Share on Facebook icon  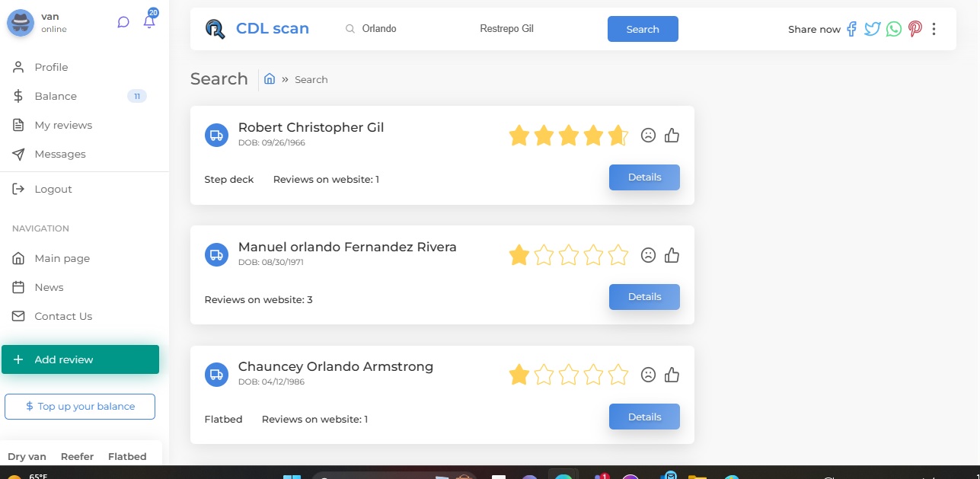(x=851, y=29)
